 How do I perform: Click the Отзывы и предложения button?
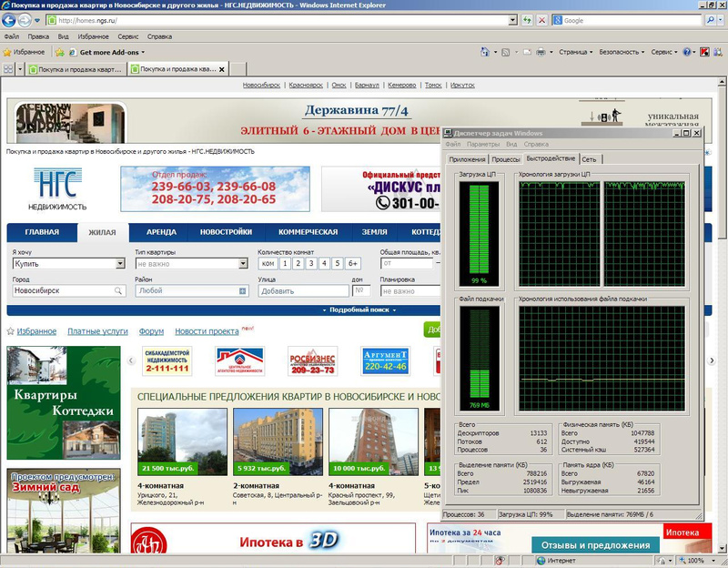(x=596, y=545)
